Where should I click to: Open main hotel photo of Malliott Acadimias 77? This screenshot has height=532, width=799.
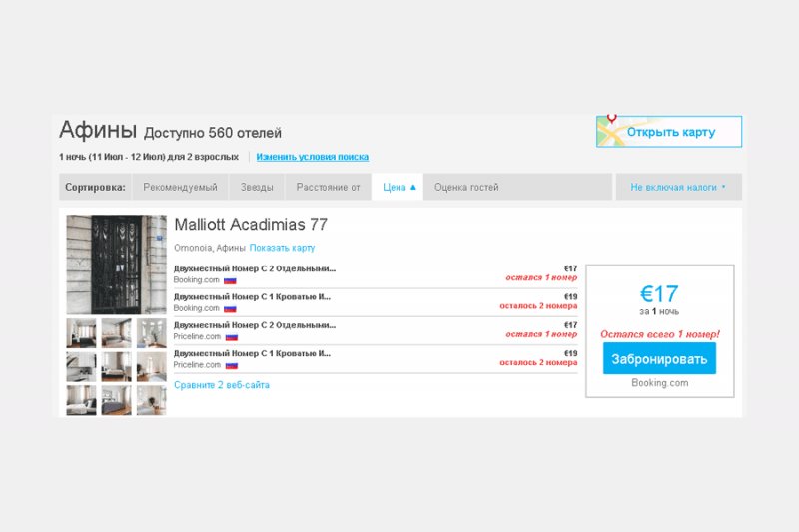[x=116, y=265]
